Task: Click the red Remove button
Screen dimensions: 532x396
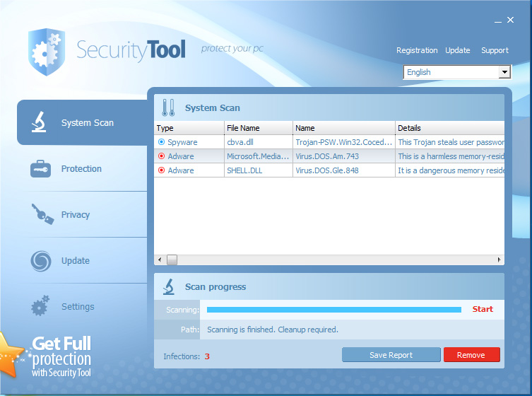Action: [x=472, y=354]
